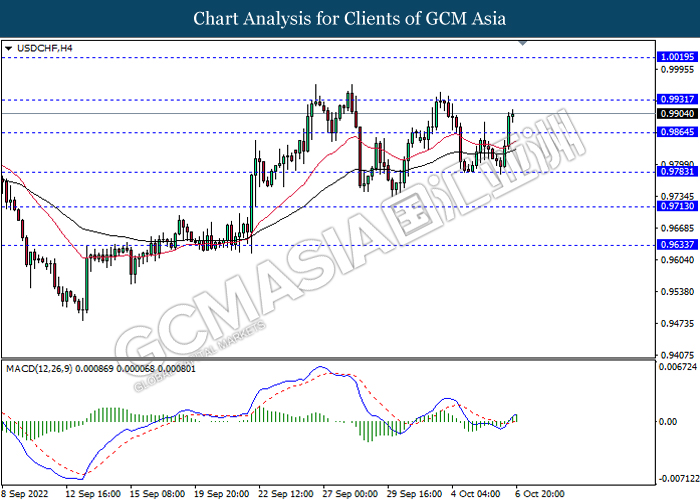The image size is (700, 500).
Task: Click the 0.99955 price axis value
Action: (677, 70)
